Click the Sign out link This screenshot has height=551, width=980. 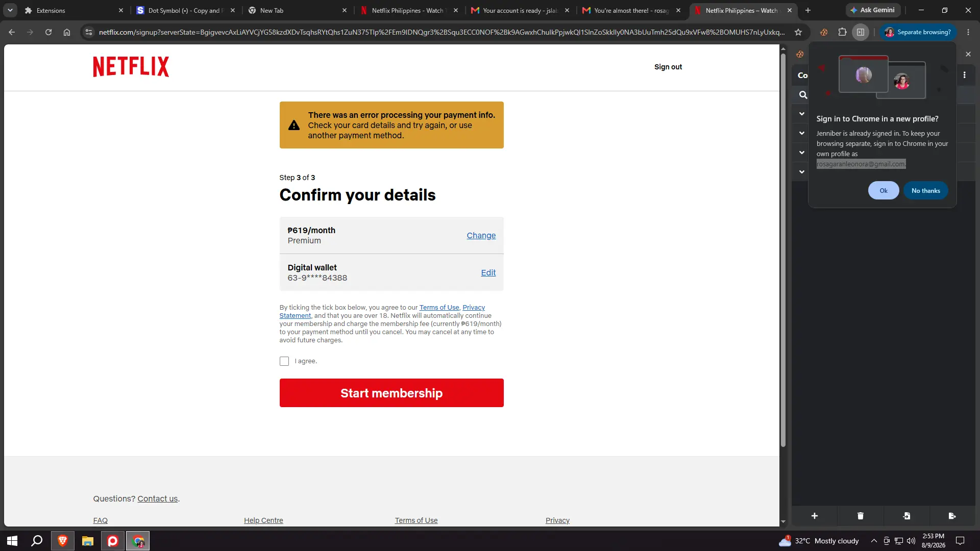coord(668,67)
